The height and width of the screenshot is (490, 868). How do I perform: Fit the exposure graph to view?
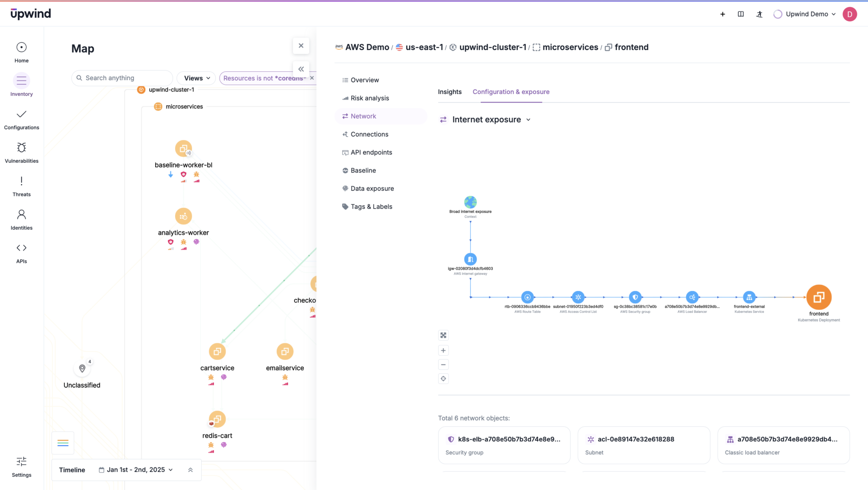tap(443, 335)
